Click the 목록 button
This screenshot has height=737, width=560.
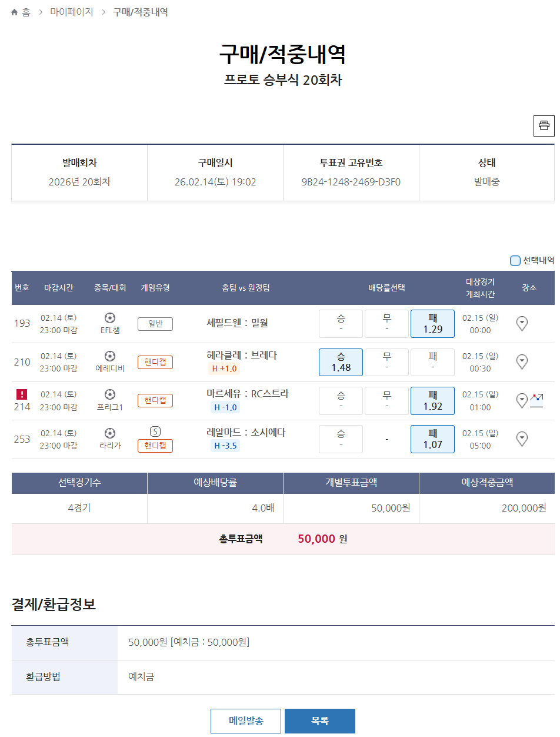(320, 721)
